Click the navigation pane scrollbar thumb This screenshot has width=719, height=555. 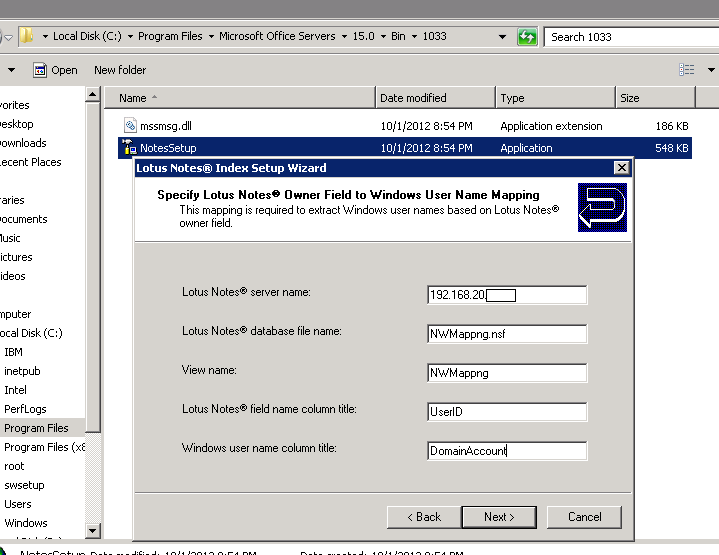pos(93,267)
